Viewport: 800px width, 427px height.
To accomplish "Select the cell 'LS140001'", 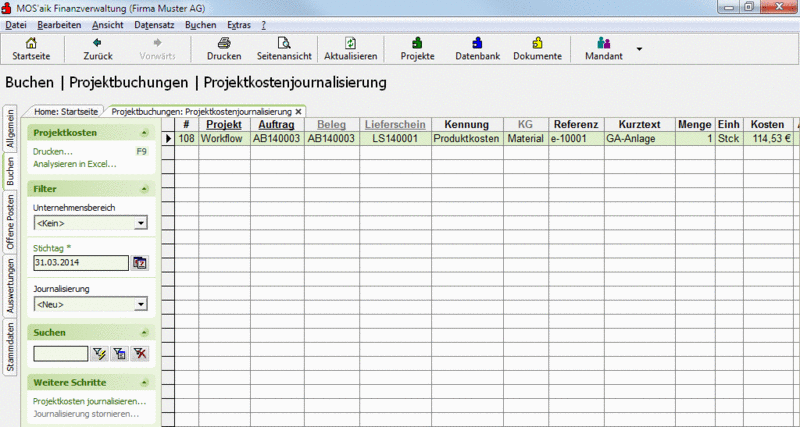I will [x=395, y=139].
